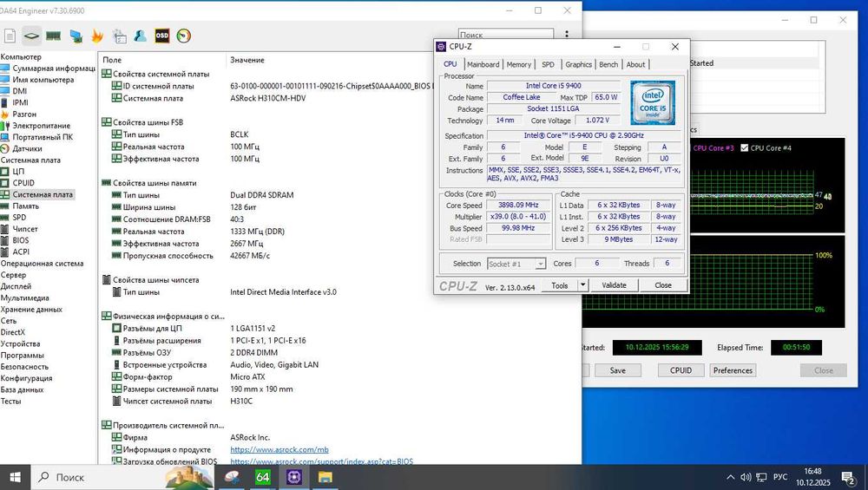Switch to the Memory tab in CPU-Z
The width and height of the screenshot is (868, 490).
pos(519,64)
